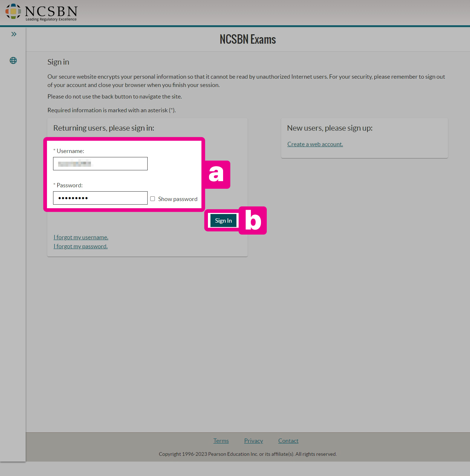Click the 'Required information is marked' note
Image resolution: width=470 pixels, height=476 pixels.
click(x=112, y=110)
